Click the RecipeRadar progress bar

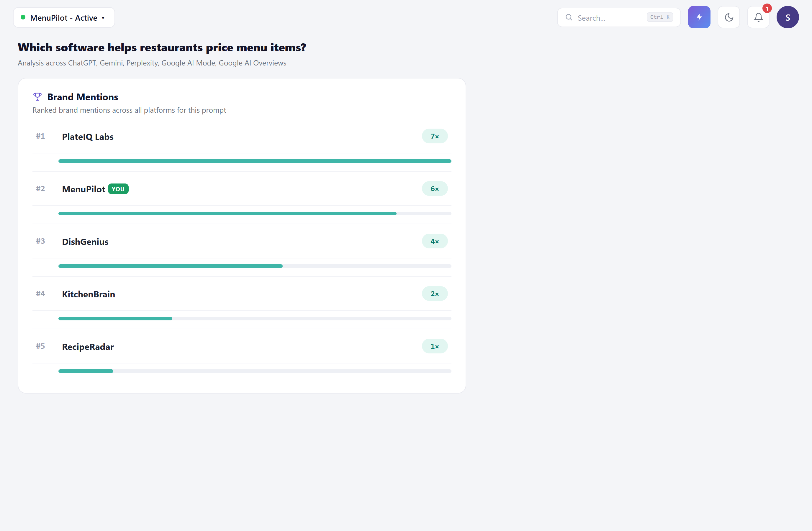point(255,371)
